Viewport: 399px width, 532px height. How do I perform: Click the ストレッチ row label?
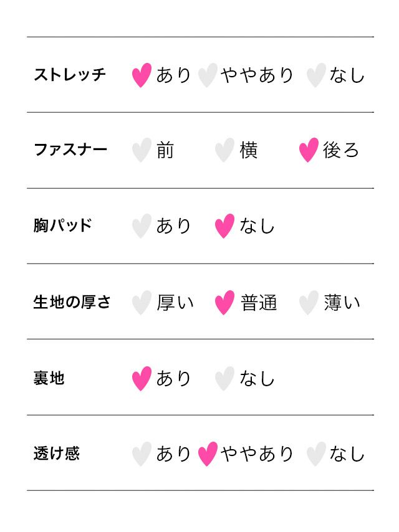pyautogui.click(x=70, y=75)
